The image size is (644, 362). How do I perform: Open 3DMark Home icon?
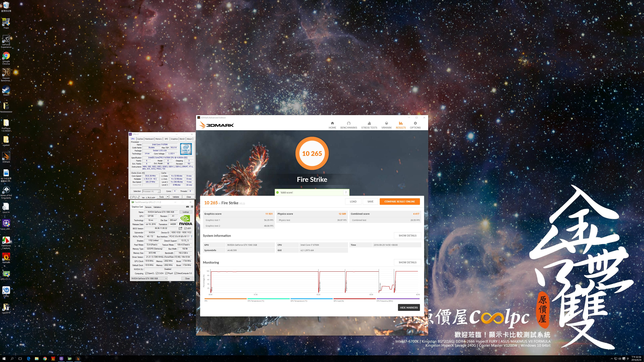(x=332, y=123)
